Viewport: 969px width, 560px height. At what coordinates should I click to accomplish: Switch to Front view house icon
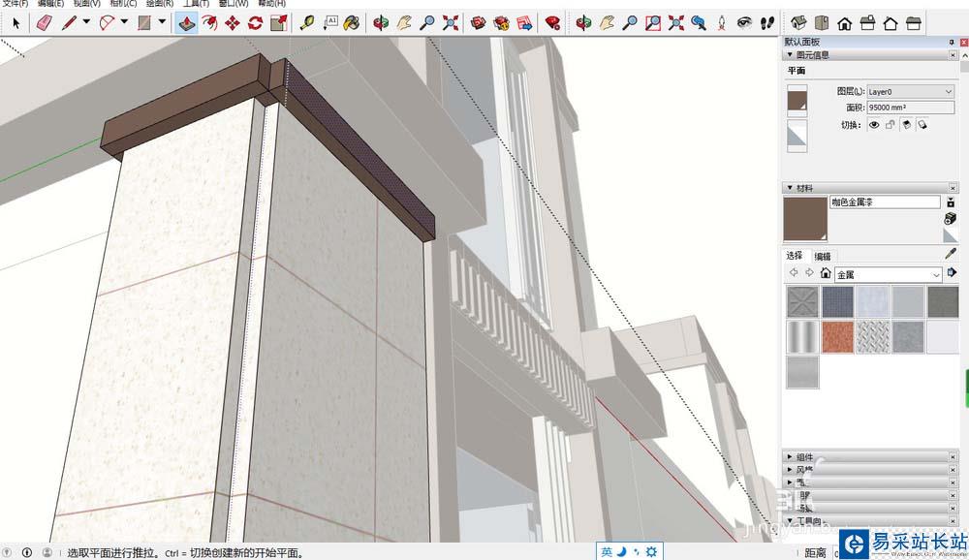tap(844, 23)
